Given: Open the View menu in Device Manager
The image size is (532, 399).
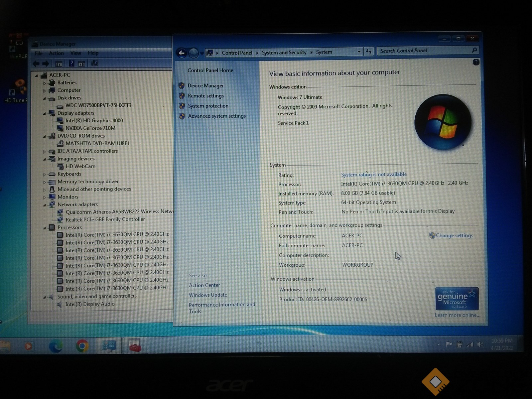Looking at the screenshot, I should (x=75, y=53).
